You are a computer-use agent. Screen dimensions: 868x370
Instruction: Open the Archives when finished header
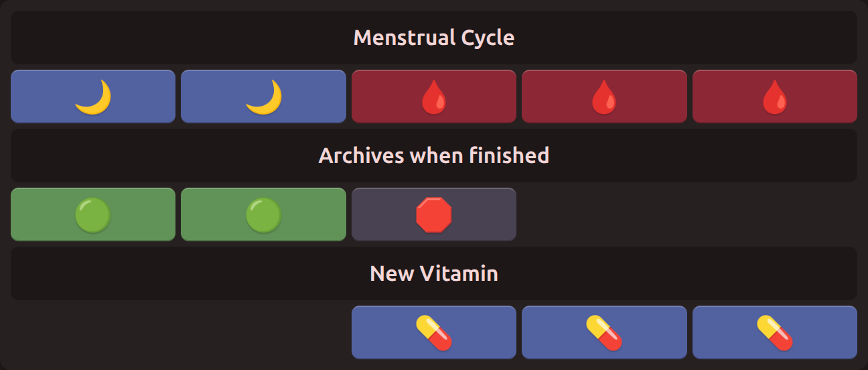pos(434,156)
